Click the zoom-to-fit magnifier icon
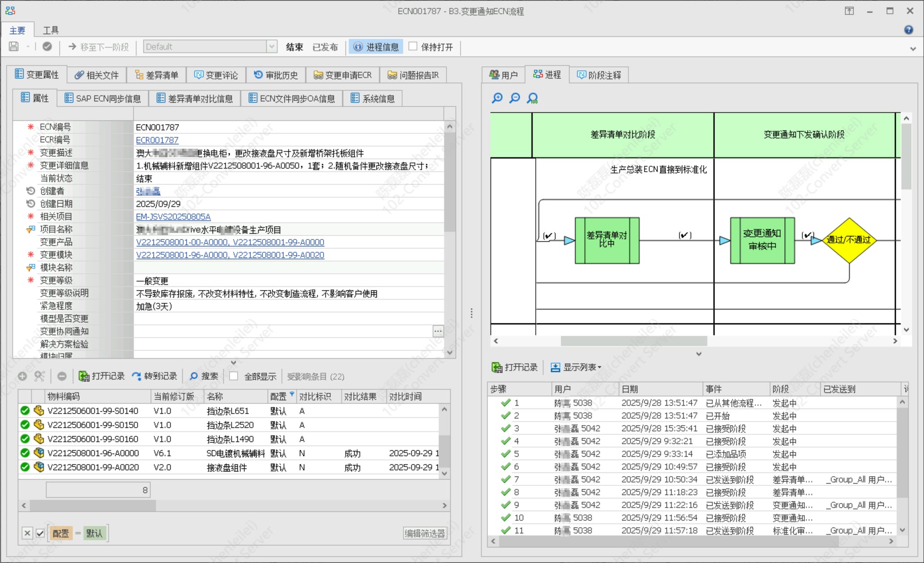 pyautogui.click(x=532, y=98)
